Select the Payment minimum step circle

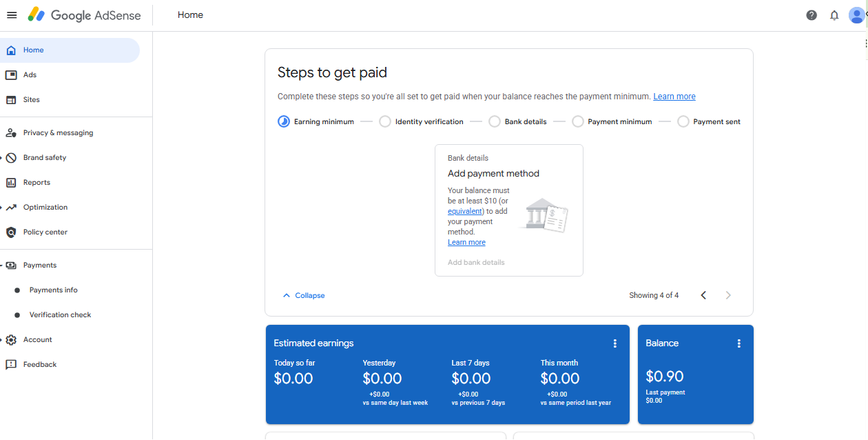(578, 121)
